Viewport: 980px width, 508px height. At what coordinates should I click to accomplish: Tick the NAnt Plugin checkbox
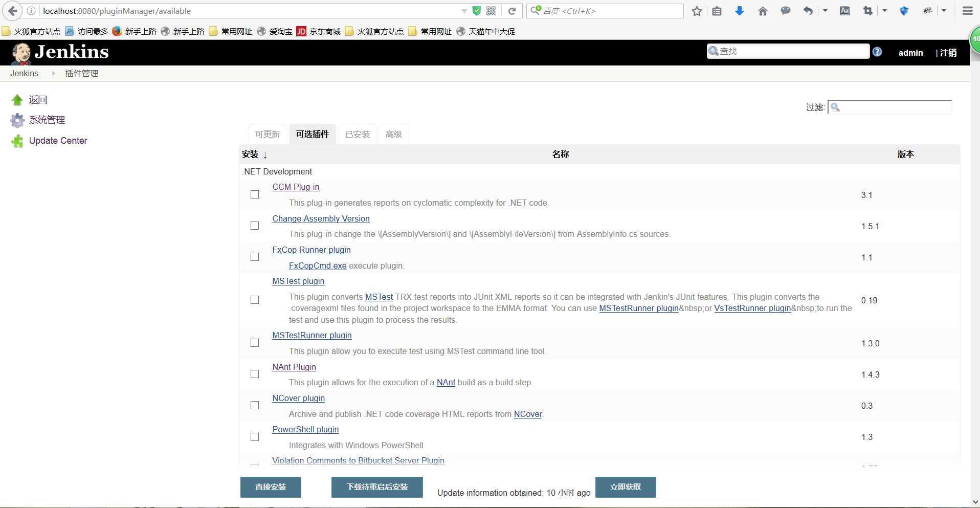[x=255, y=374]
